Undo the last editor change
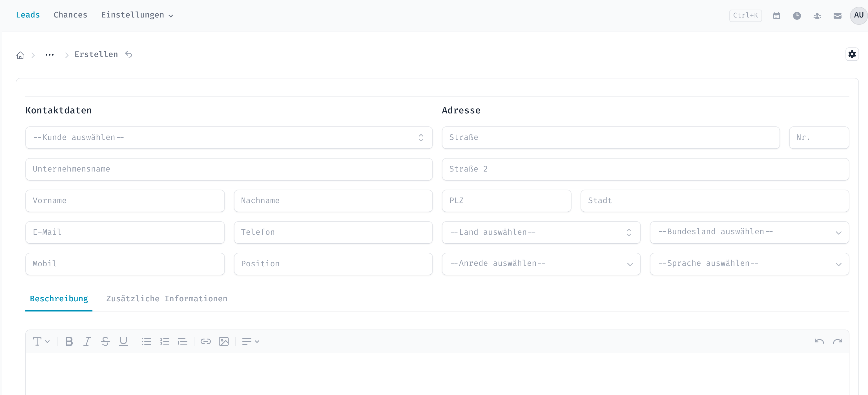The width and height of the screenshot is (868, 395). pos(819,341)
